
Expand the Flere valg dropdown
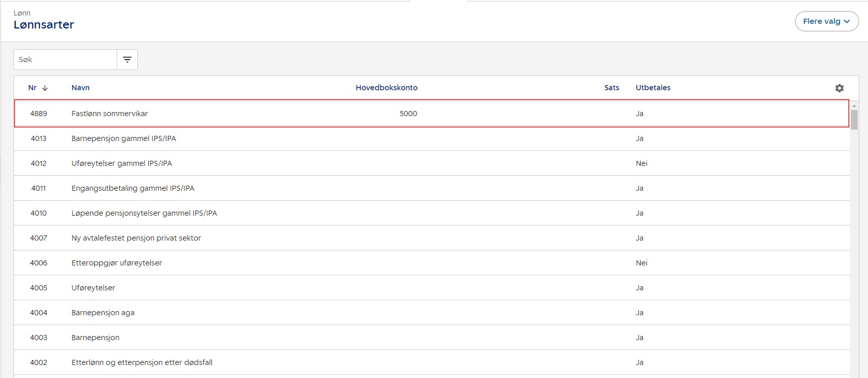point(826,21)
